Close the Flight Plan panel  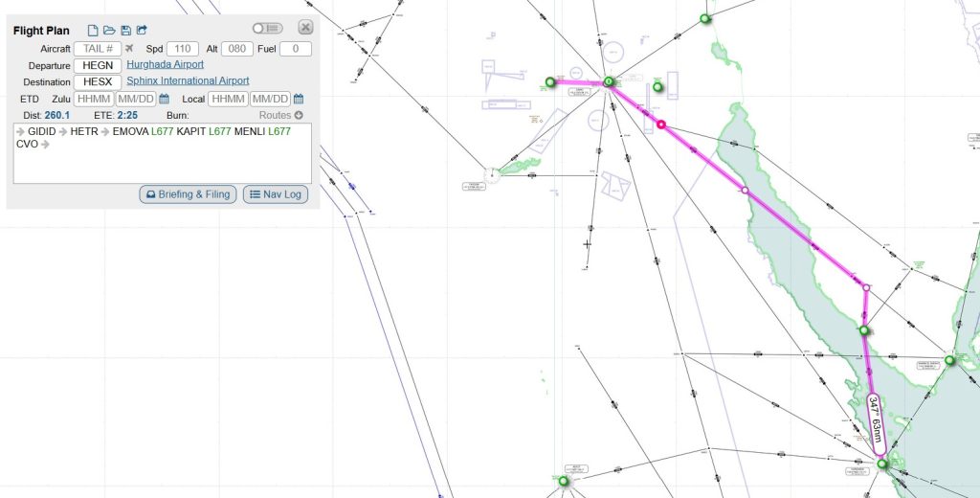pyautogui.click(x=305, y=28)
